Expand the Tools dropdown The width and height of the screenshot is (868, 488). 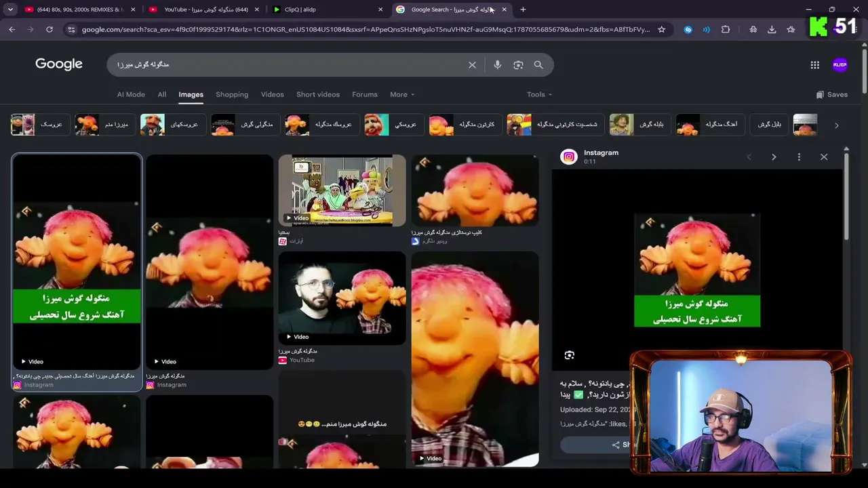coord(540,94)
